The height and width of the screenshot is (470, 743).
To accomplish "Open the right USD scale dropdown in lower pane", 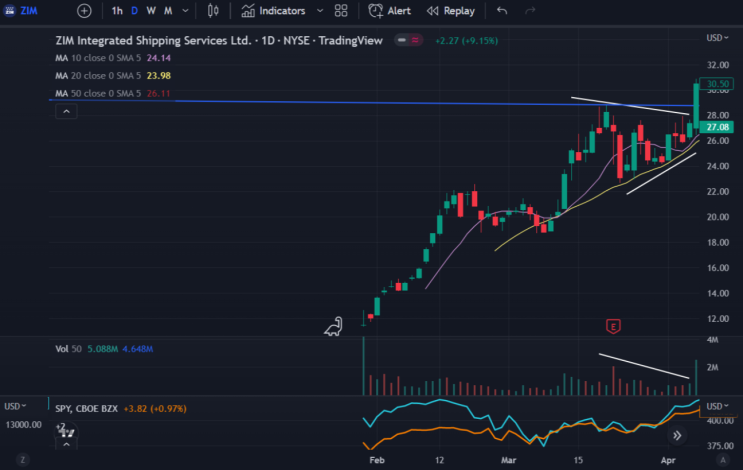I will pyautogui.click(x=718, y=407).
